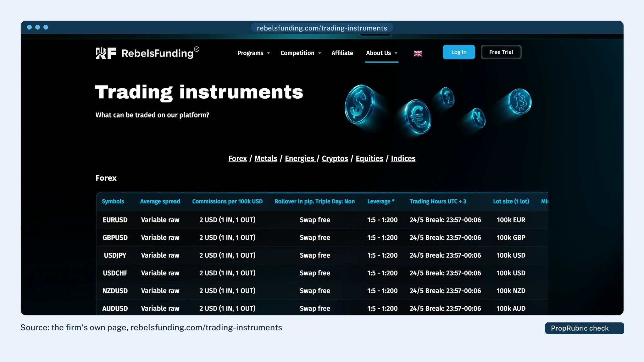Start the Free Trial
The height and width of the screenshot is (362, 644).
click(501, 52)
